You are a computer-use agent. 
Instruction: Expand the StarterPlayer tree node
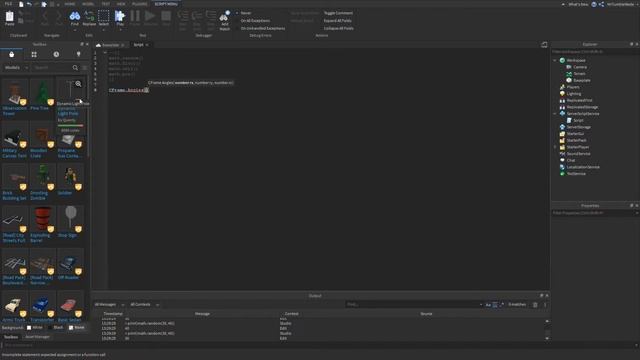(x=555, y=147)
